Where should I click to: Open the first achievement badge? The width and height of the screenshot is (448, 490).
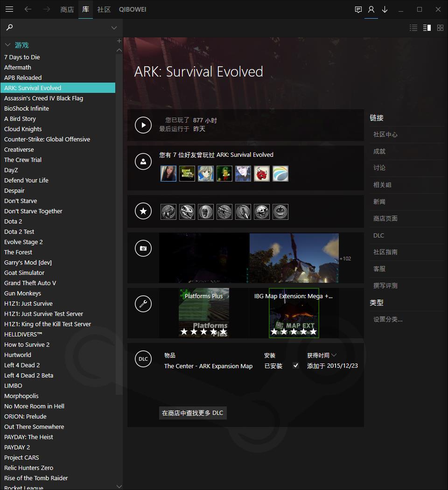(168, 212)
